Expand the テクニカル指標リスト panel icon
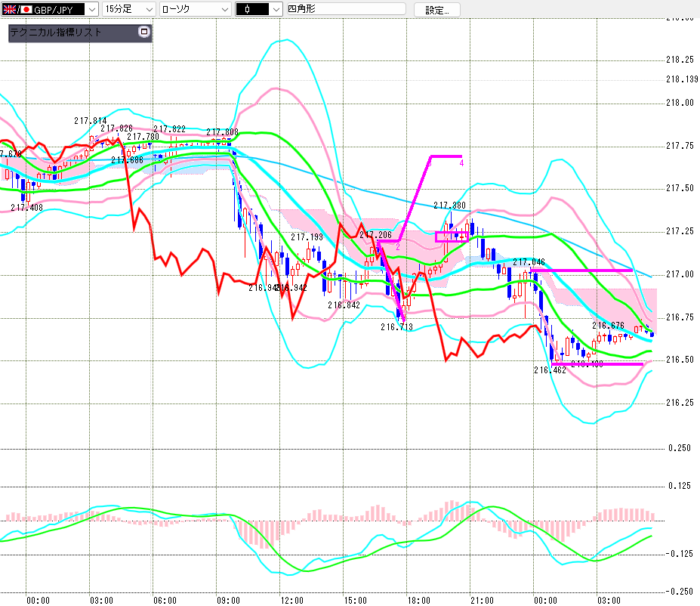This screenshot has height=606, width=700. (143, 32)
